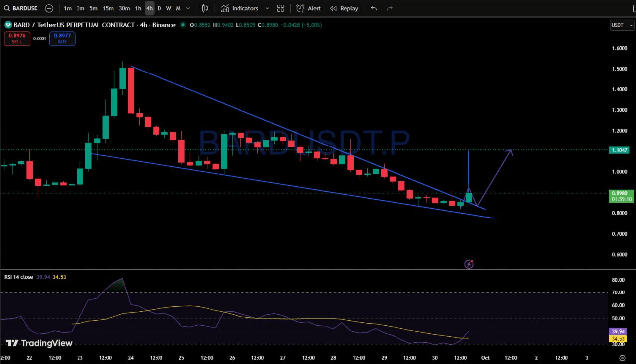
Task: Switch to the 1m timeframe
Action: pos(68,8)
